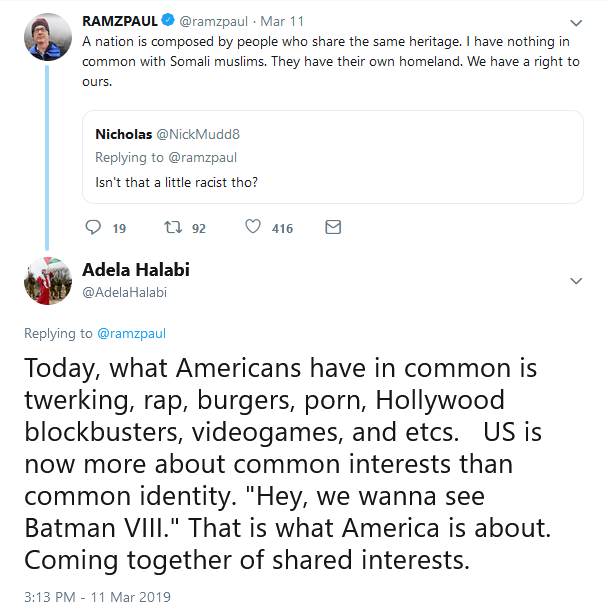Click the RAMZPAUL display name
The height and width of the screenshot is (614, 607).
(x=121, y=21)
